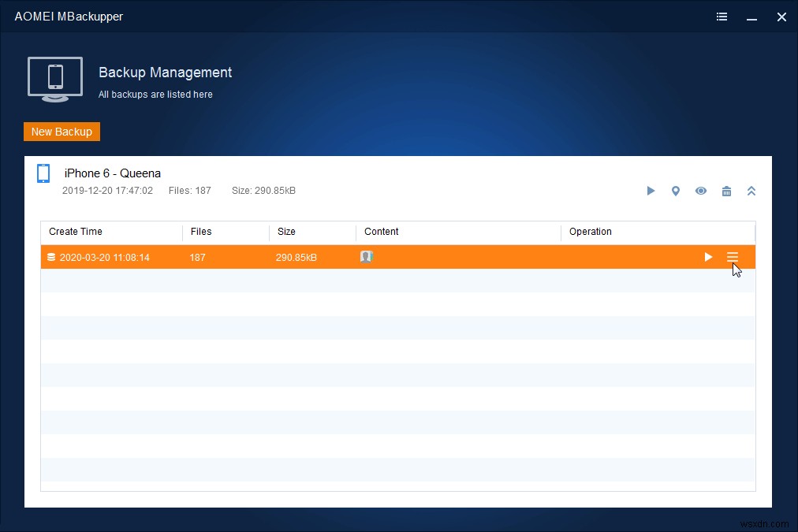The width and height of the screenshot is (798, 532).
Task: Start restore on the 2020-03-20 backup row
Action: [707, 256]
